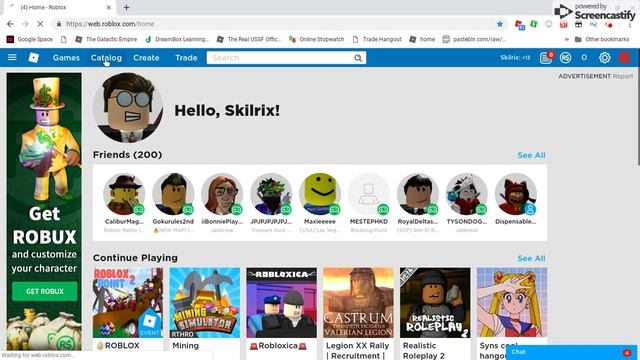Click in-game status icon on Maxieeeee
Screen dimensions: 640x360
[335, 210]
